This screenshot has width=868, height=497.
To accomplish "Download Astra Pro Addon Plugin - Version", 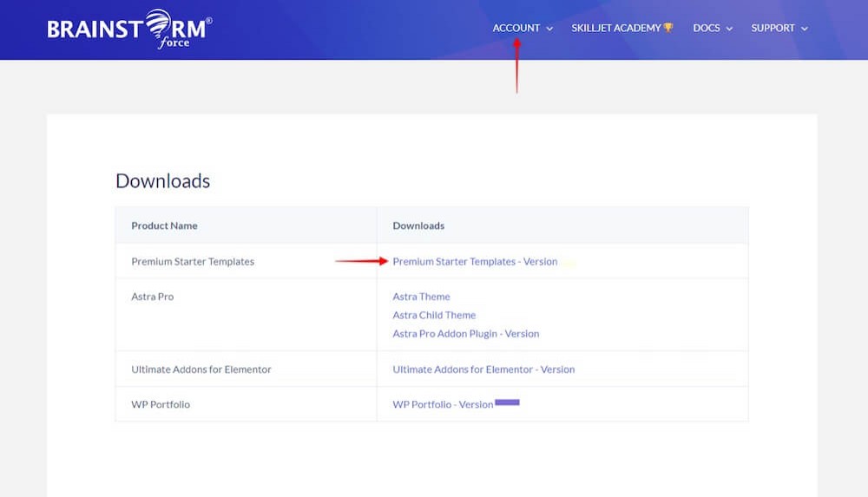I will 465,334.
